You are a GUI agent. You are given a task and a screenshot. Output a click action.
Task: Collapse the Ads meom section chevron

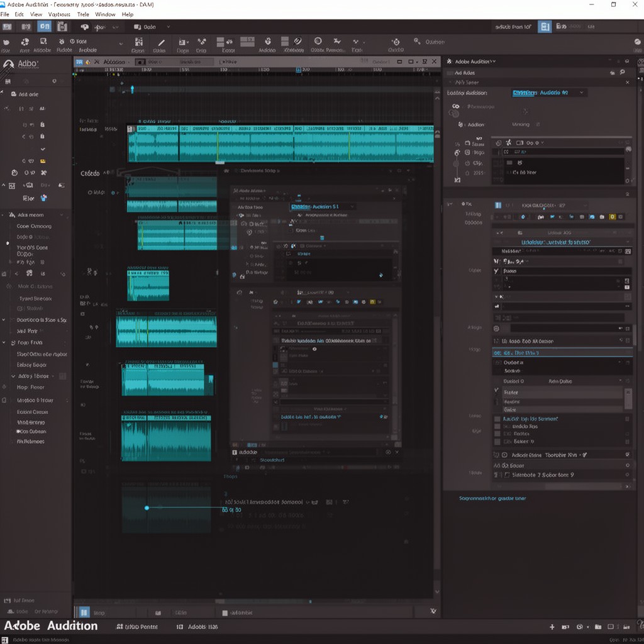pos(62,215)
